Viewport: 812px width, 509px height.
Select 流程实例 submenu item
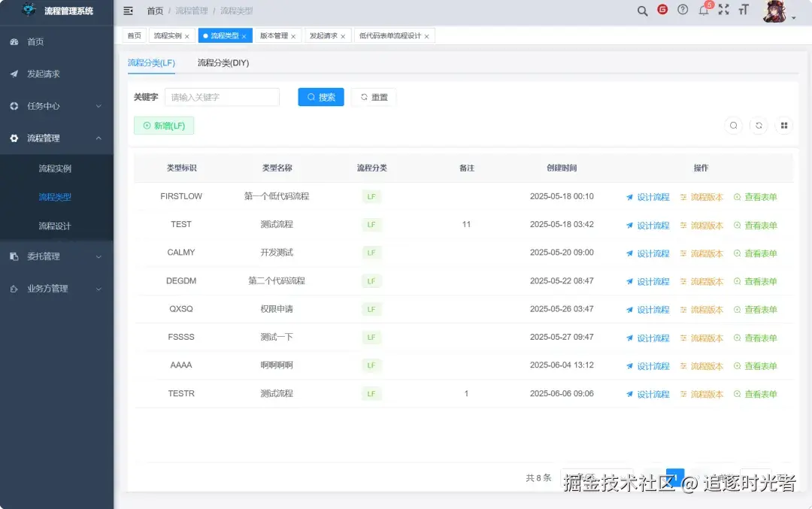click(56, 168)
